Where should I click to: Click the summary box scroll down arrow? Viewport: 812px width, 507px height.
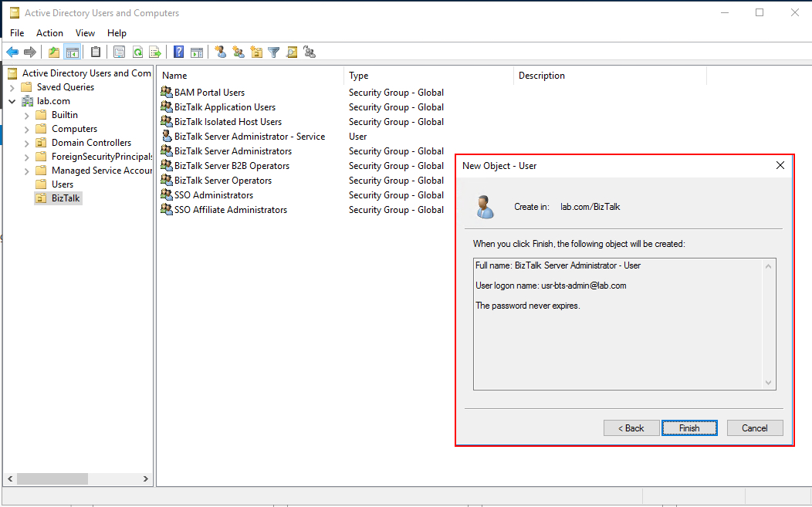[769, 383]
